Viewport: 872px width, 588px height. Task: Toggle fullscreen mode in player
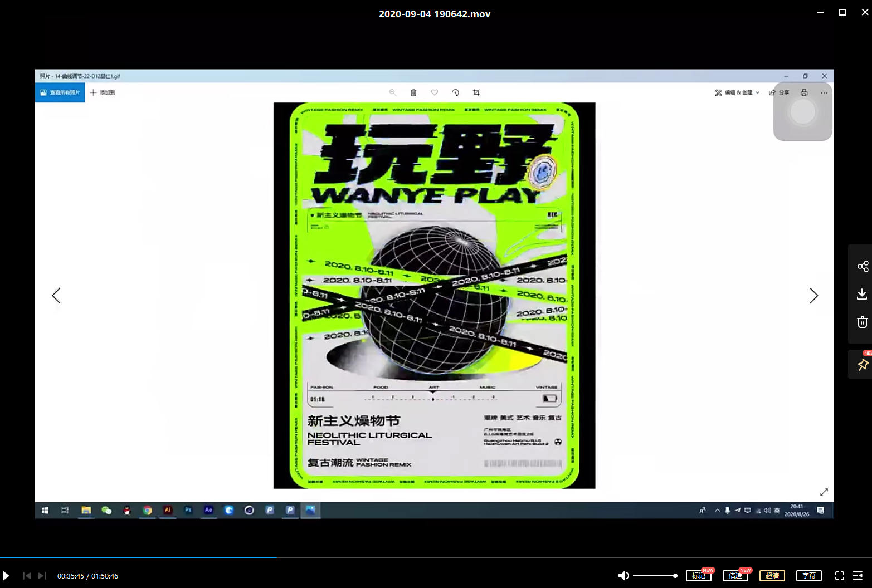point(840,576)
